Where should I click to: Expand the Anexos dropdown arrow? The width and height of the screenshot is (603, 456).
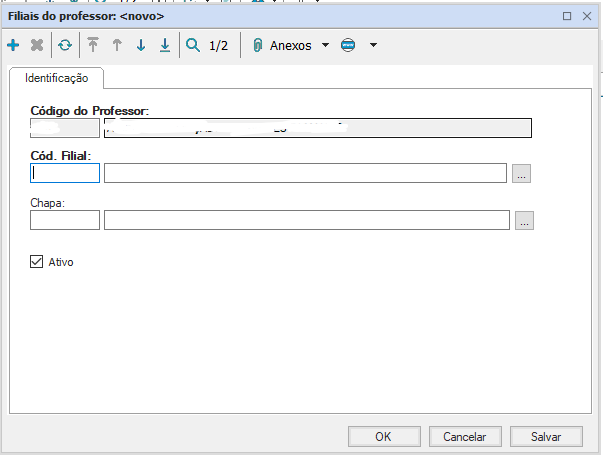(x=325, y=45)
